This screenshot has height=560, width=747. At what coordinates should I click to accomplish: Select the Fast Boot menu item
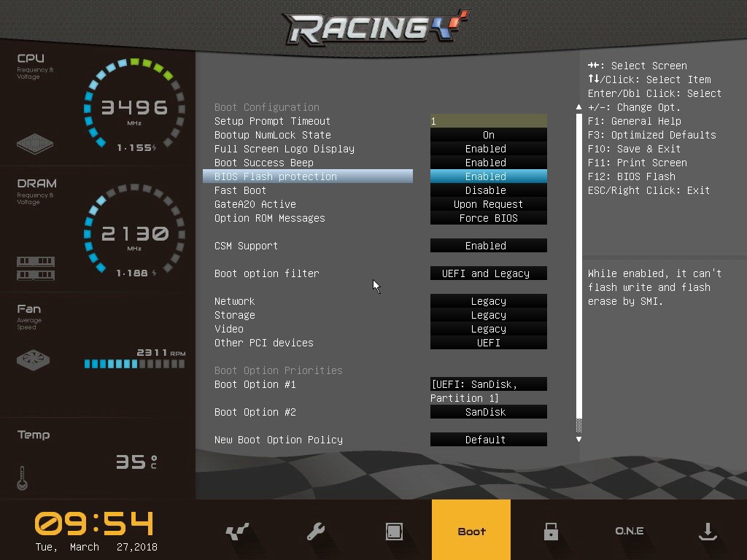coord(240,190)
